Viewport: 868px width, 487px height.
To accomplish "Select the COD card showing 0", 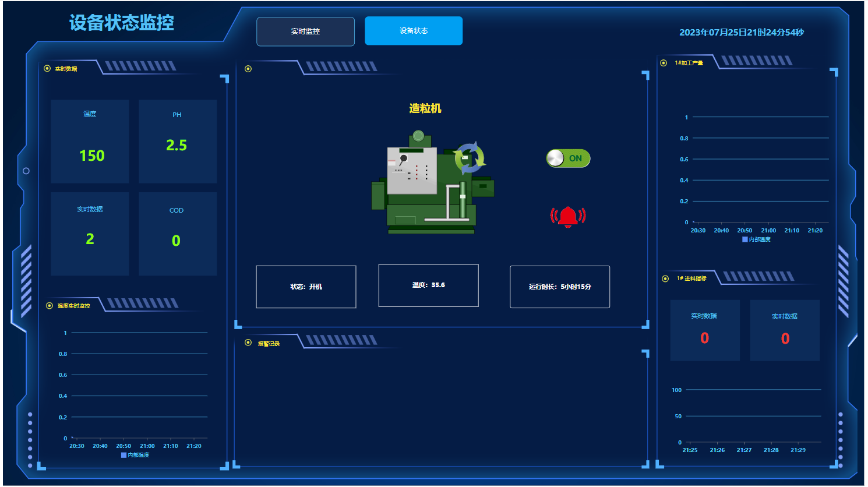I will point(178,234).
